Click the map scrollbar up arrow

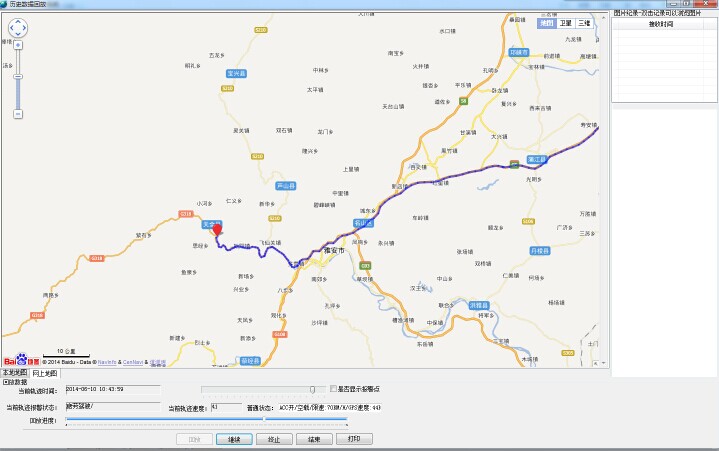pos(603,17)
